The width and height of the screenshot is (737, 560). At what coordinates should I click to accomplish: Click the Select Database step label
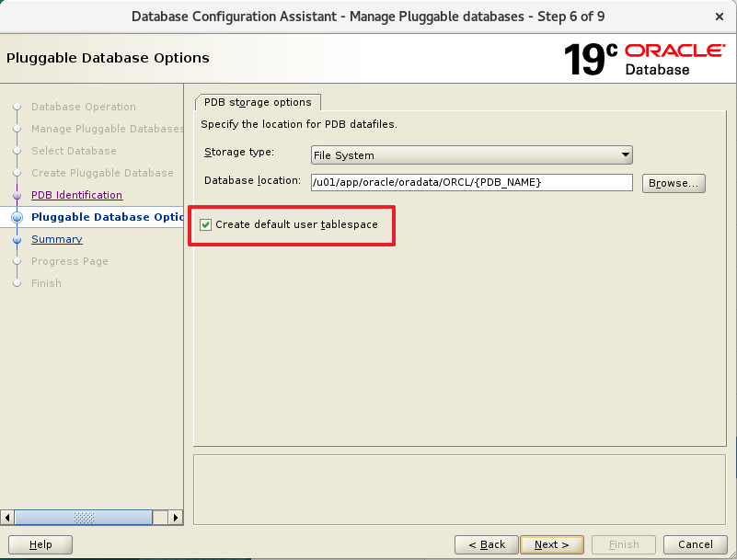74,151
